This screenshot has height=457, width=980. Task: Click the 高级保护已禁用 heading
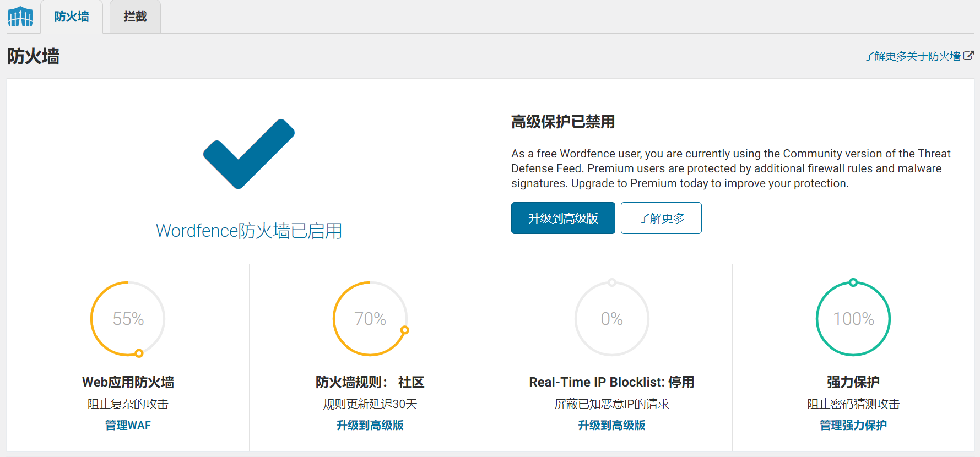click(563, 122)
